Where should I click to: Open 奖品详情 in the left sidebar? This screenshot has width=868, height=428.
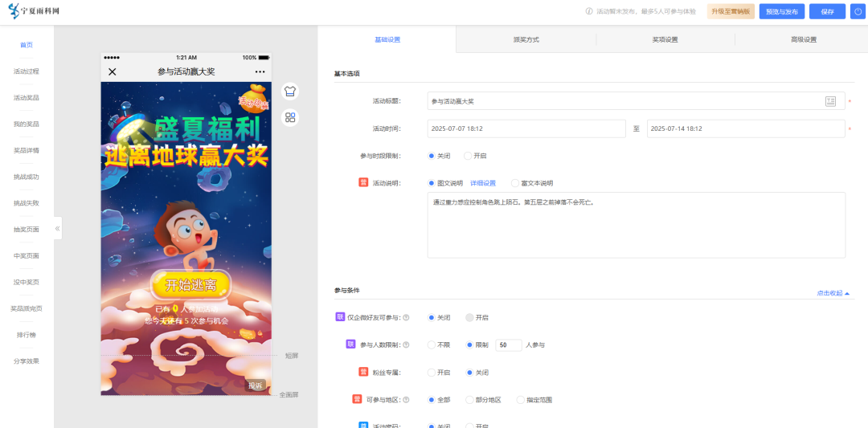(x=27, y=150)
